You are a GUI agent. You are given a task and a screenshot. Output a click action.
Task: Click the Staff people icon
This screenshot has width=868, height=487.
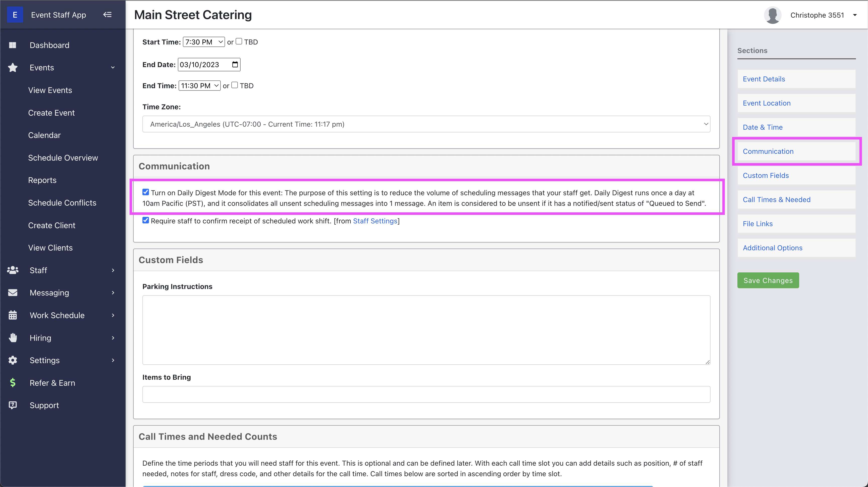click(x=13, y=270)
